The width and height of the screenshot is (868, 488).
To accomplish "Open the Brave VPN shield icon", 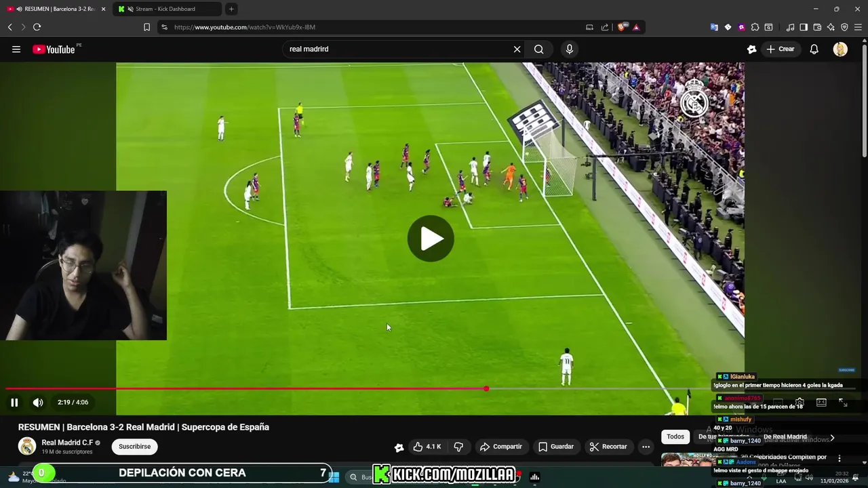I will pos(844,27).
